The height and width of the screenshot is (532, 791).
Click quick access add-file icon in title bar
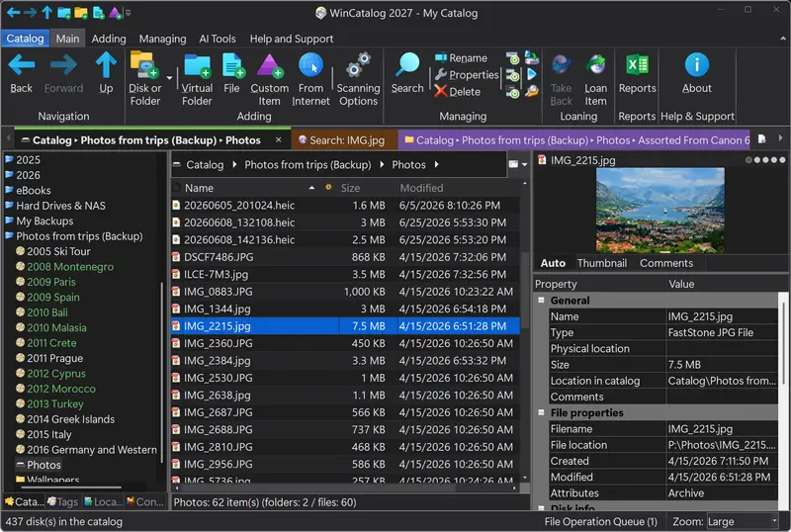[x=98, y=12]
